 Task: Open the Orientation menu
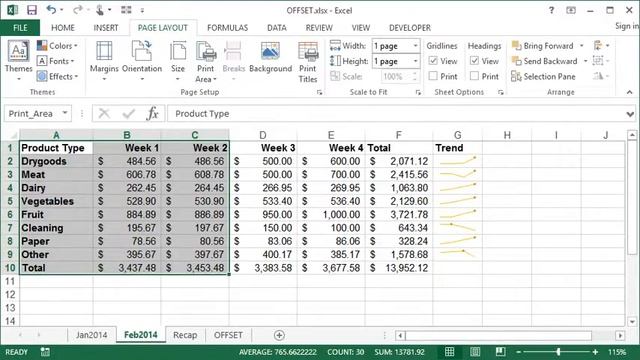click(142, 60)
